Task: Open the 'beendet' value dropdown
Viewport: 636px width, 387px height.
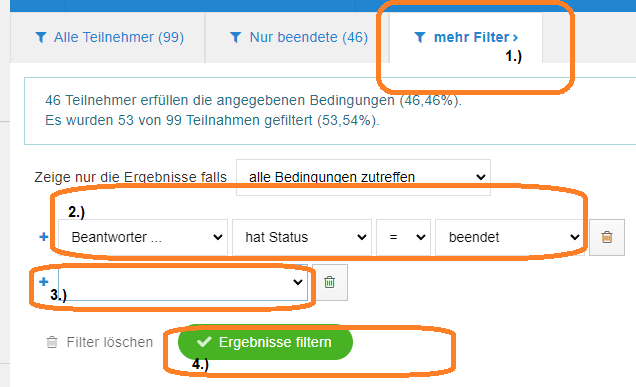Action: pyautogui.click(x=510, y=237)
